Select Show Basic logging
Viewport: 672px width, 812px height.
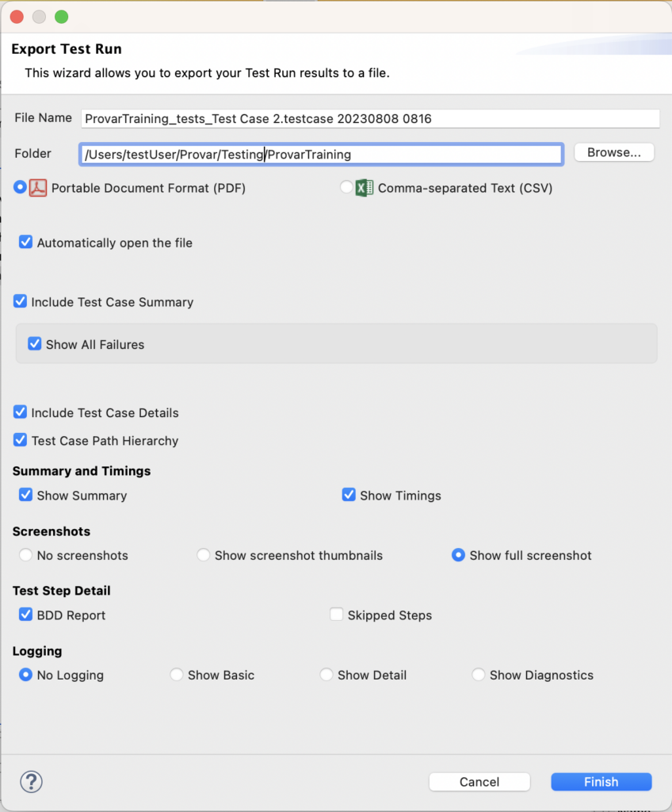[176, 675]
